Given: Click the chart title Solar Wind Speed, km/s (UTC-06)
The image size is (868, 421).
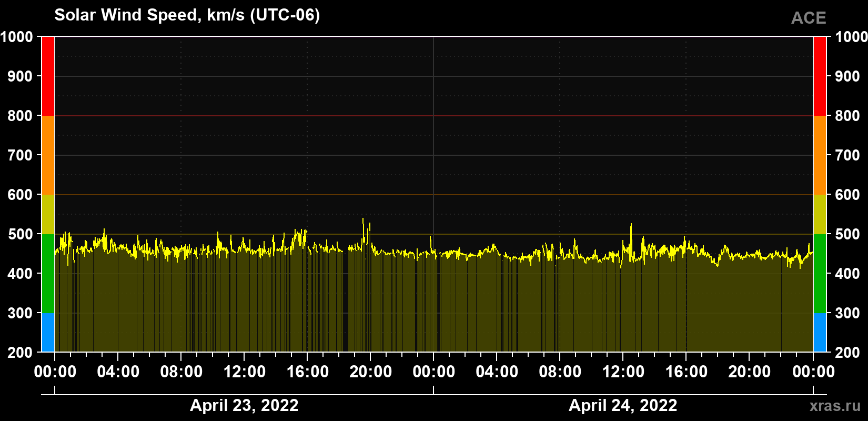Looking at the screenshot, I should tap(187, 15).
